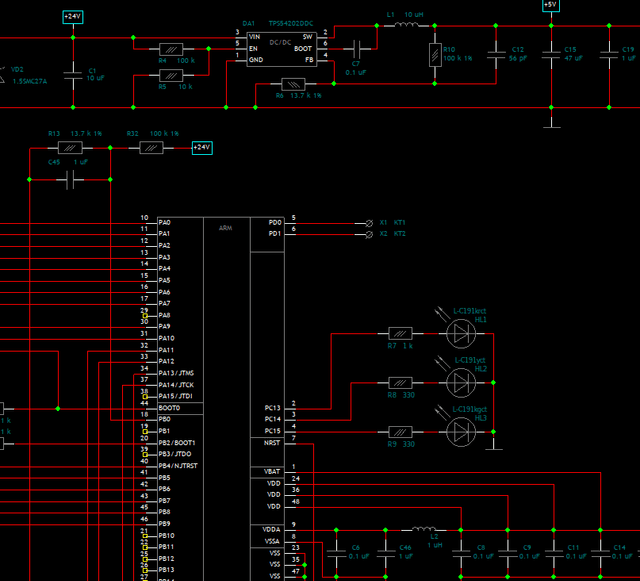Screen dimensions: 640x581
Task: Select resistor R6 on FB line
Action: pyautogui.click(x=292, y=84)
